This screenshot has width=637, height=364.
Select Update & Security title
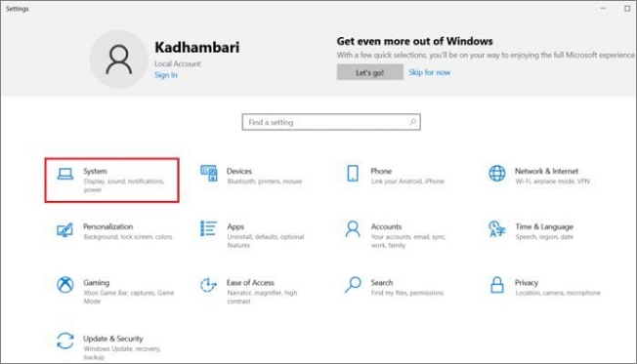113,339
